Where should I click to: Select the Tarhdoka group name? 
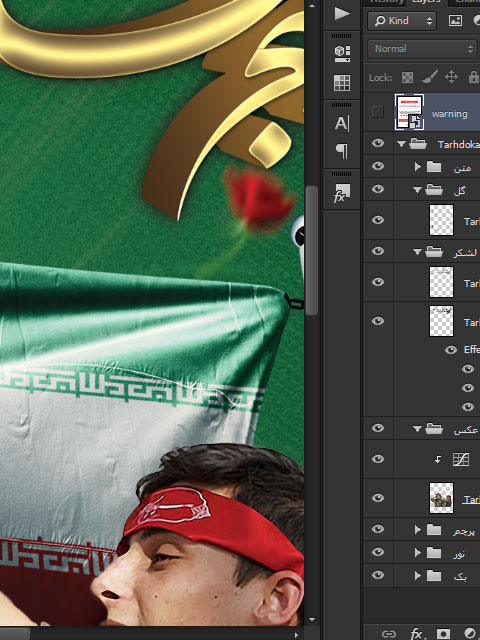click(x=458, y=144)
